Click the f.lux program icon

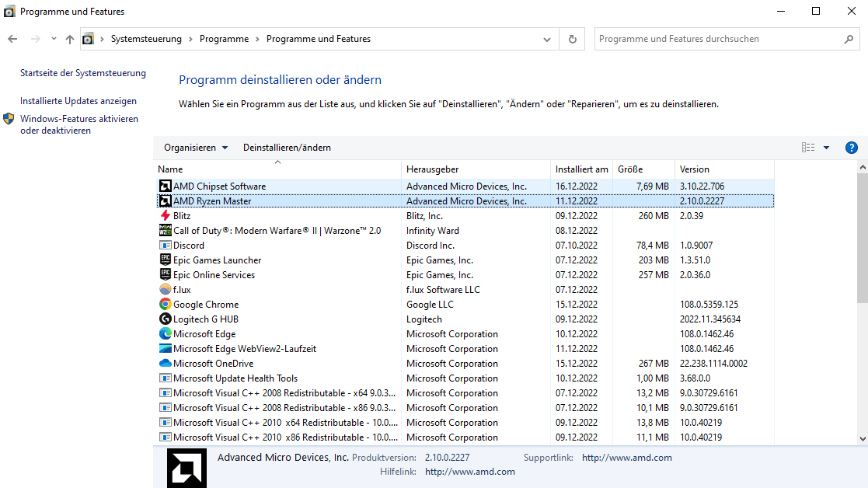tap(165, 290)
